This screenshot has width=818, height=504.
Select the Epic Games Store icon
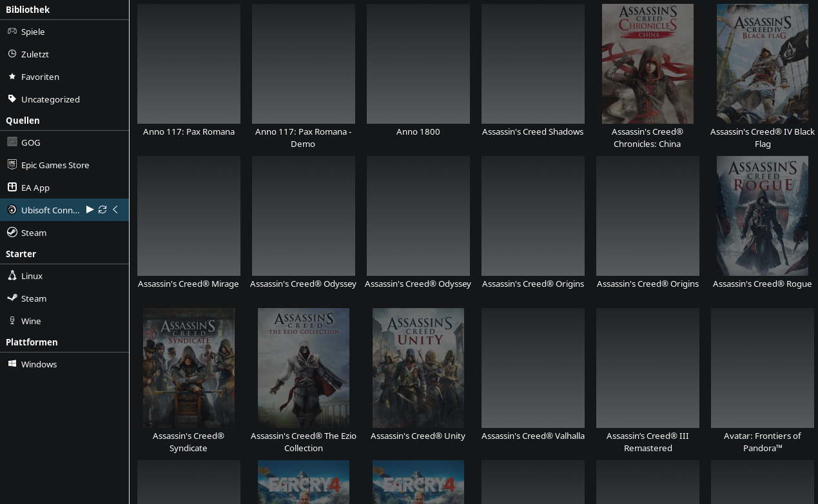[x=12, y=164]
